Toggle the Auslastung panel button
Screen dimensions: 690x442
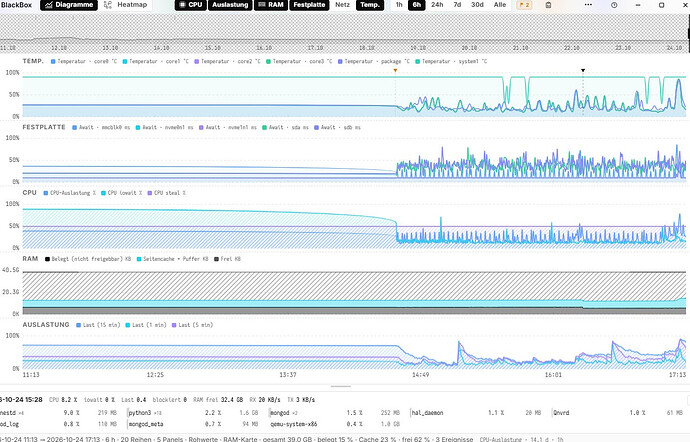coord(230,5)
